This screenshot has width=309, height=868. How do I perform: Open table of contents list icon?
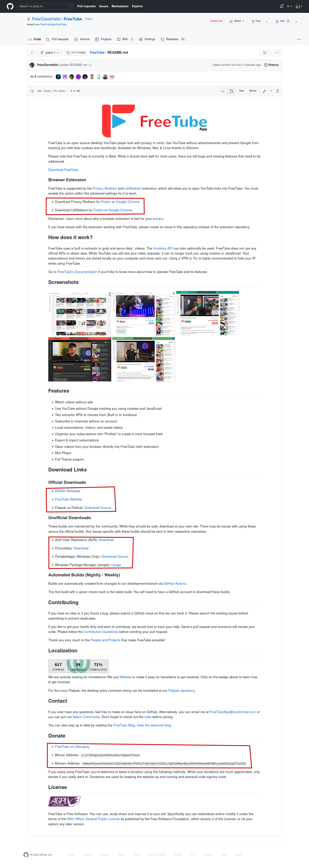[x=32, y=91]
